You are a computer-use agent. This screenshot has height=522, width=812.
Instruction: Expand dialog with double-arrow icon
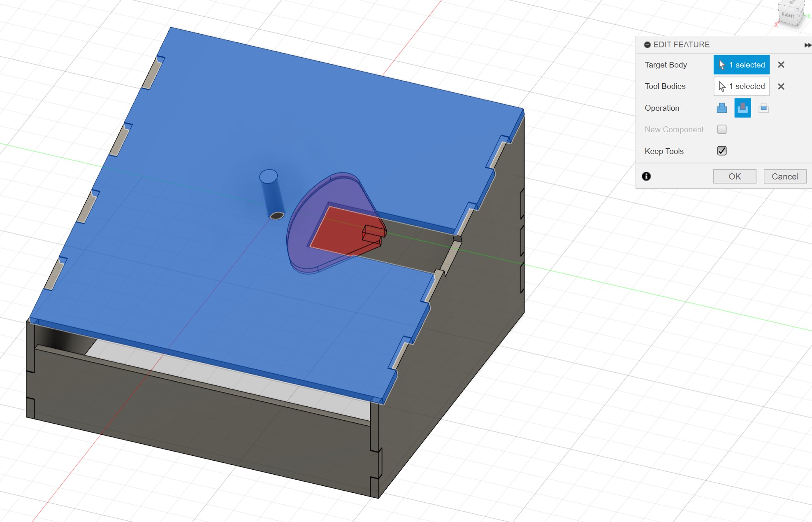pyautogui.click(x=807, y=45)
